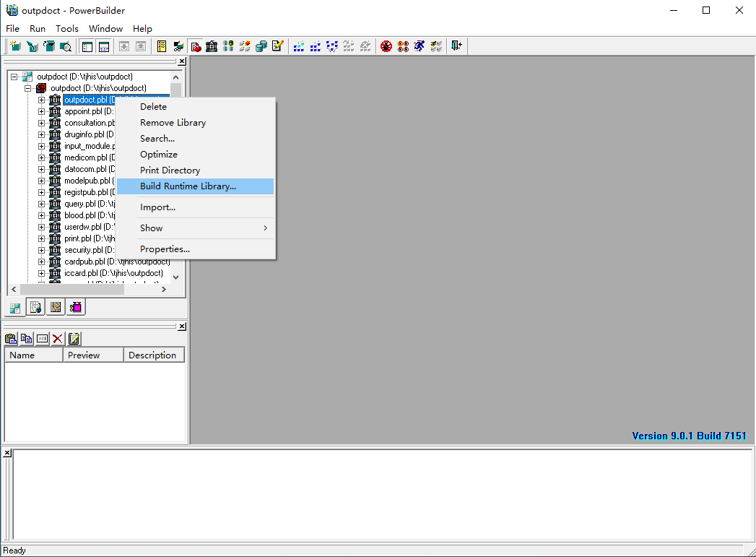The height and width of the screenshot is (557, 756).
Task: Click the Run/Preview object toolbar icon
Action: (66, 46)
